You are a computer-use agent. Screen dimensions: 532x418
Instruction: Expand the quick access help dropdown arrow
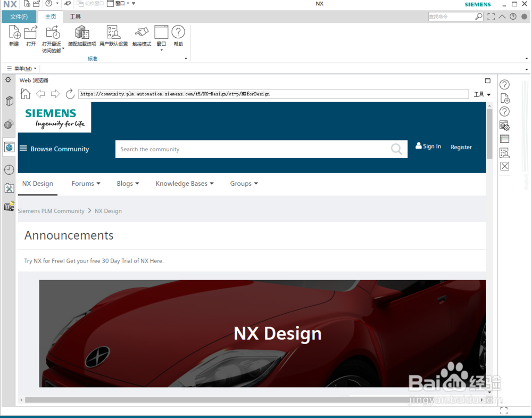point(57,3)
